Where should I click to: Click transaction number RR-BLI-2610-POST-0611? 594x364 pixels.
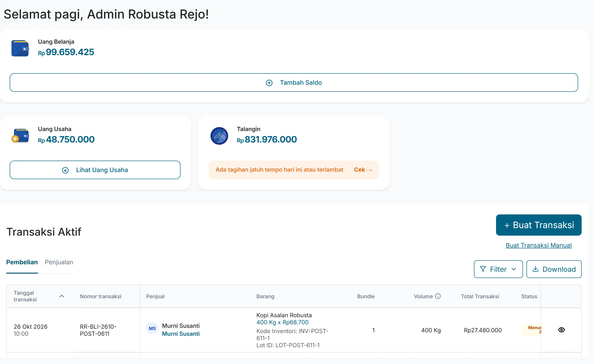98,330
